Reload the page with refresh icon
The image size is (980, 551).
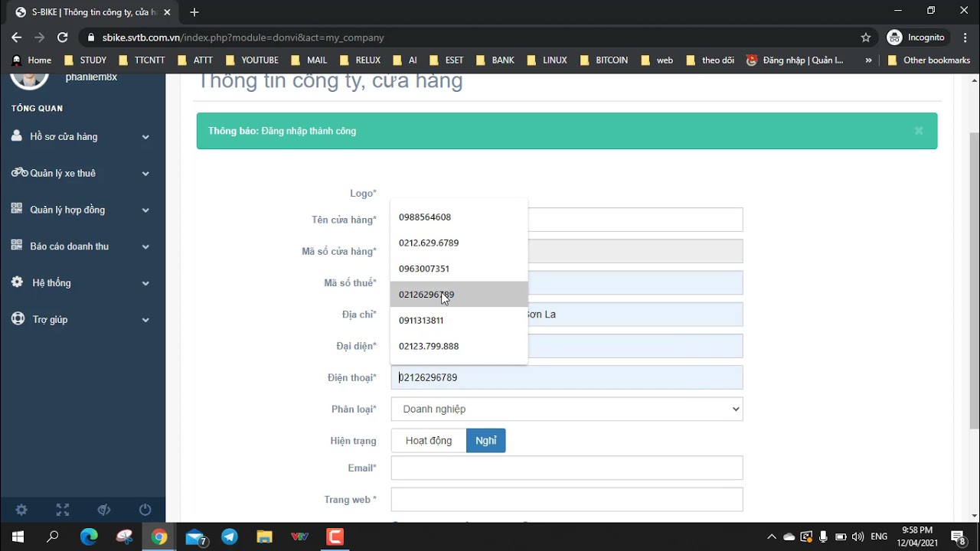click(x=63, y=37)
